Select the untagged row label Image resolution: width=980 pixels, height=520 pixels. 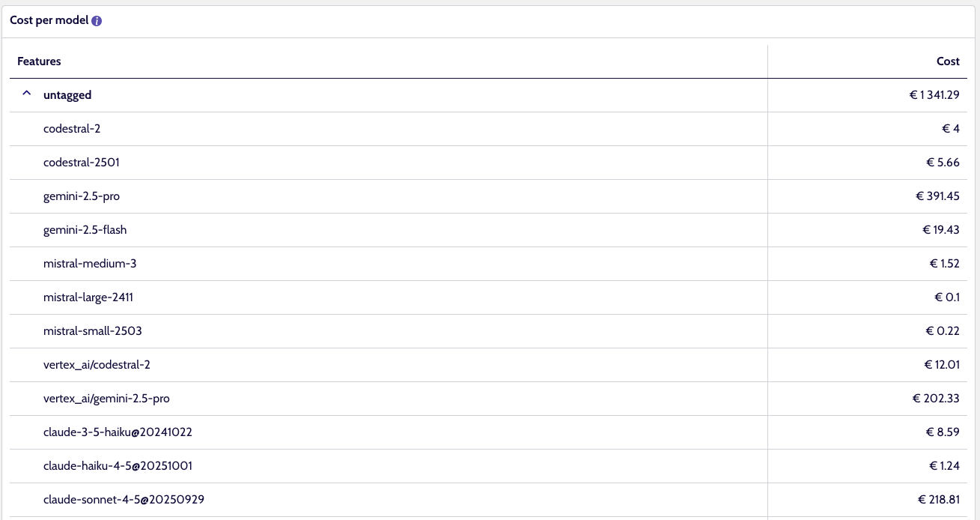[67, 95]
